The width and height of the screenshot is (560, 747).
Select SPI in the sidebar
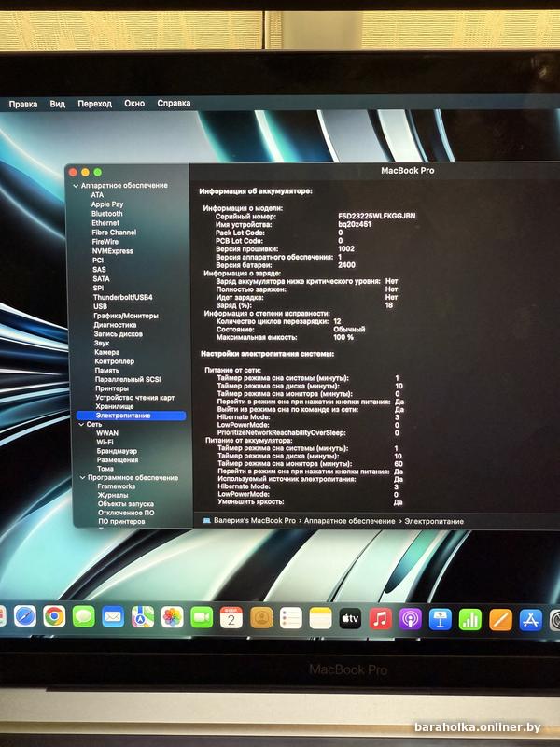click(x=98, y=289)
